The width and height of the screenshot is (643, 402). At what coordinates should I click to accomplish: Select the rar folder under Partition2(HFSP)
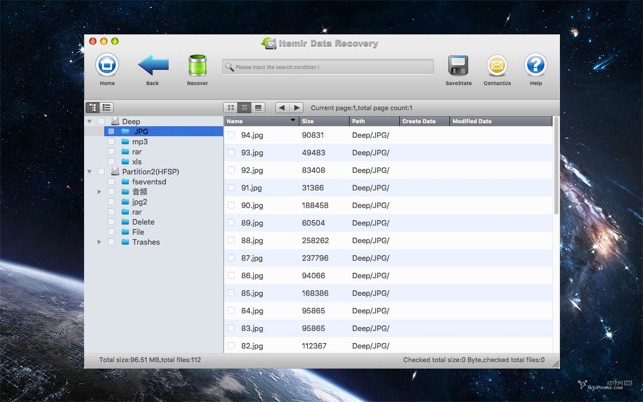pyautogui.click(x=137, y=212)
